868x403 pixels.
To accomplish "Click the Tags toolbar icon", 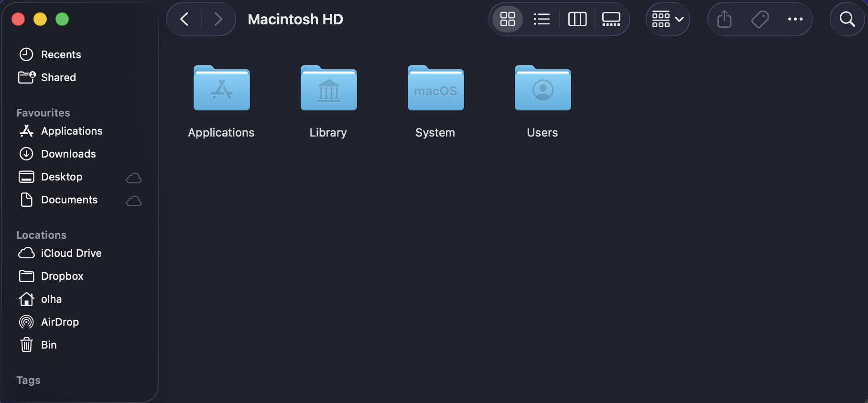I will tap(760, 19).
